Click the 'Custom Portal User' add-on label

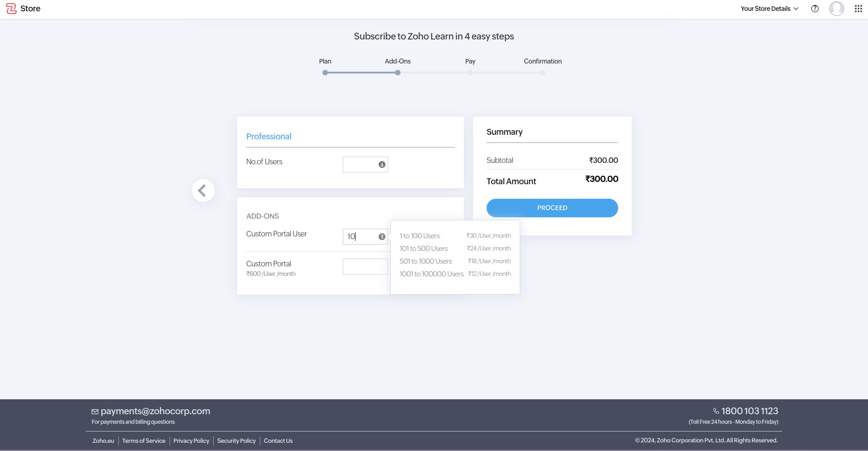(x=277, y=234)
